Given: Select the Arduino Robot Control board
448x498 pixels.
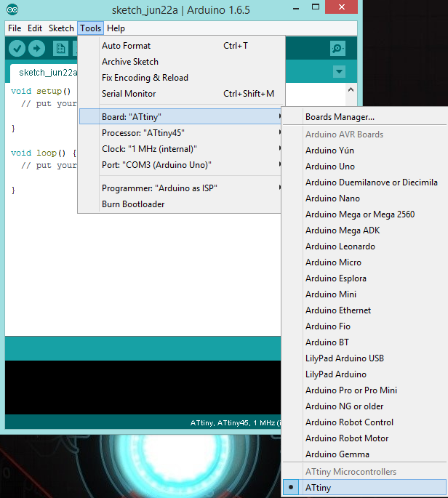Looking at the screenshot, I should tap(364, 422).
